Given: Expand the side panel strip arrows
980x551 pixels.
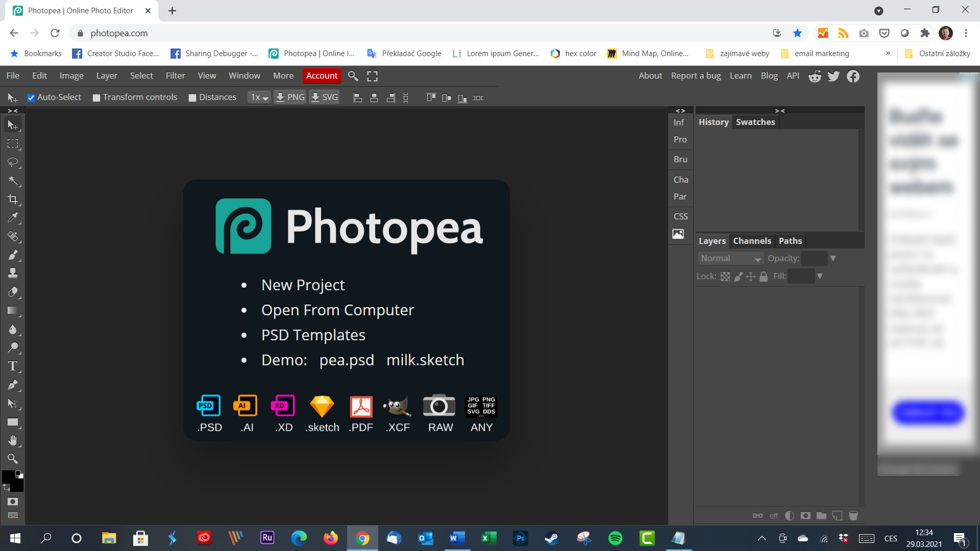Looking at the screenshot, I should (x=680, y=111).
